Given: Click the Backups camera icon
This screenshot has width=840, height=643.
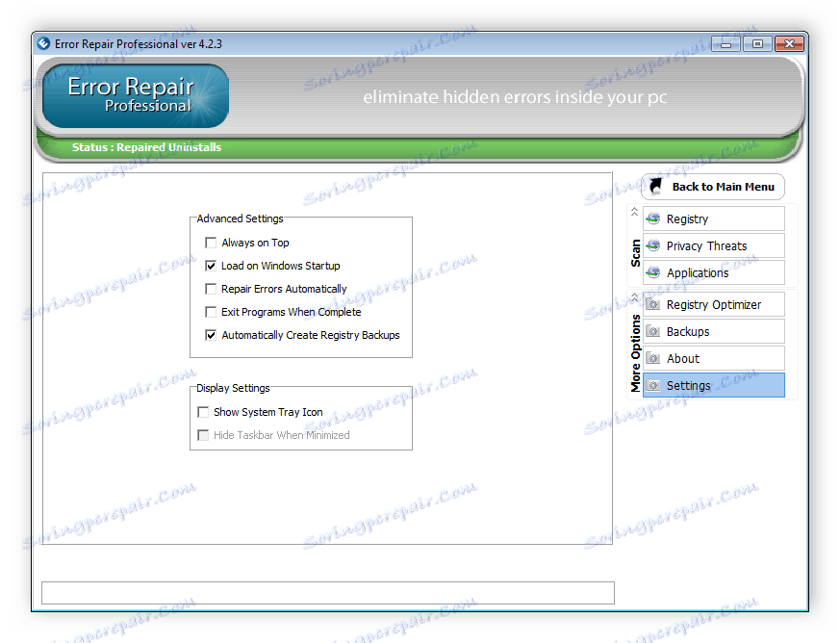Looking at the screenshot, I should coord(653,331).
